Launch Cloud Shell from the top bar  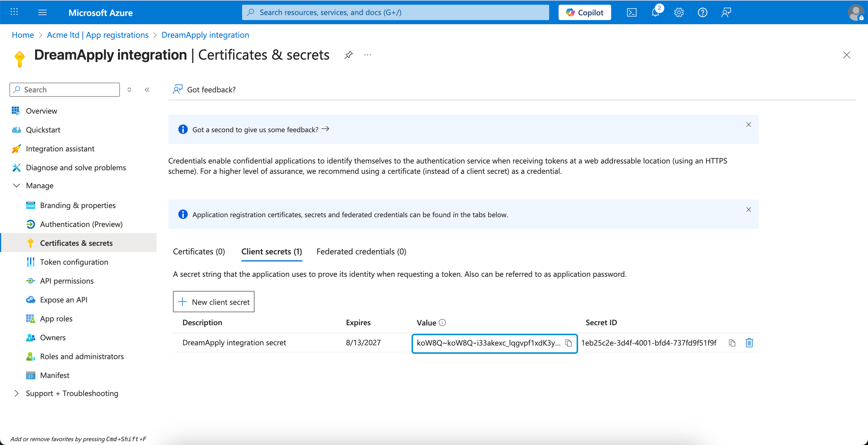632,12
